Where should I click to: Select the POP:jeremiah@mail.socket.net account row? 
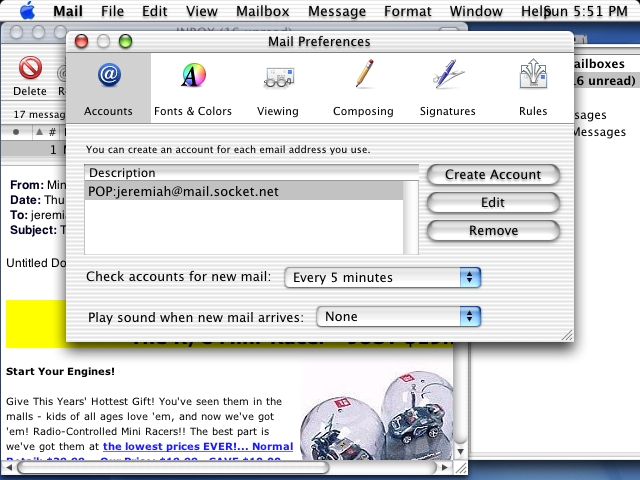244,191
